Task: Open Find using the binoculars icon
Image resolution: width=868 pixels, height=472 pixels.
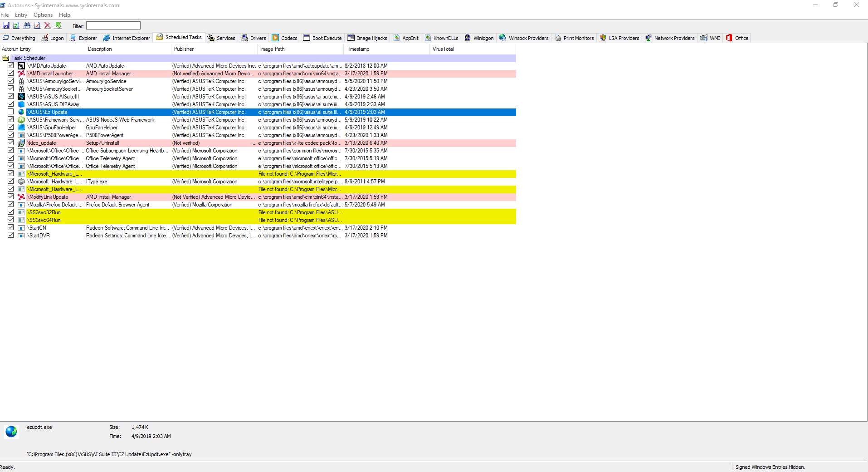Action: click(x=27, y=25)
